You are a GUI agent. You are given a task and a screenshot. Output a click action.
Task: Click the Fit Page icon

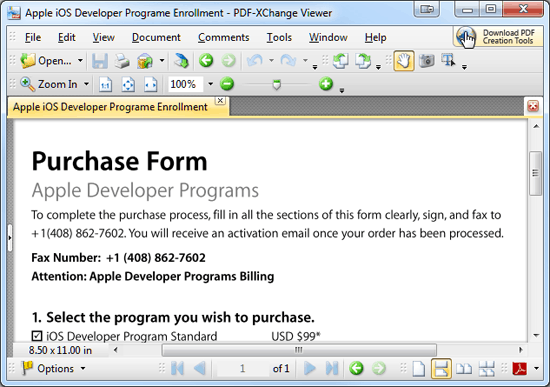[x=128, y=85]
